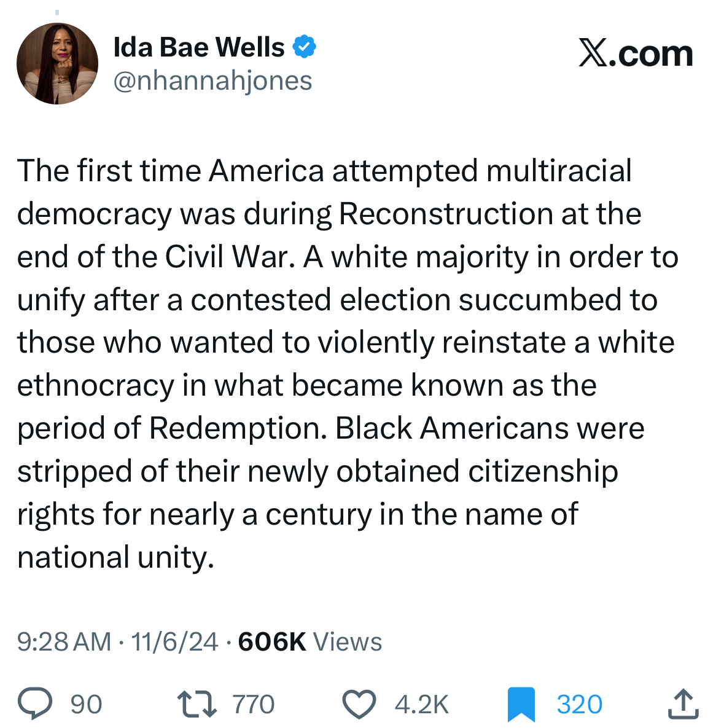Click the 11/6/24 post date
The image size is (724, 728).
click(x=174, y=642)
